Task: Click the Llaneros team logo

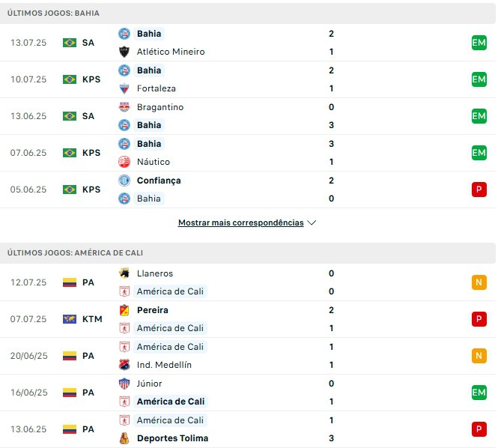Action: [124, 273]
